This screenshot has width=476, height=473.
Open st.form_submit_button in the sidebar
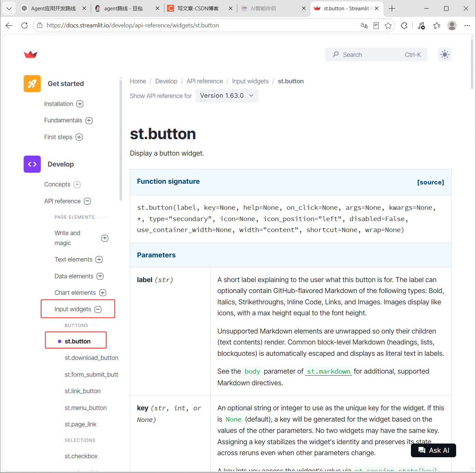click(91, 375)
